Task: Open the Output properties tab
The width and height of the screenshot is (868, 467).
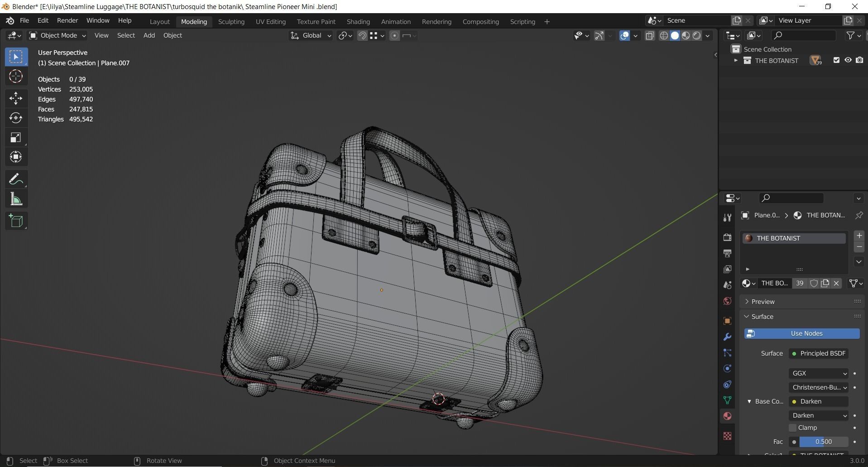Action: 727,253
